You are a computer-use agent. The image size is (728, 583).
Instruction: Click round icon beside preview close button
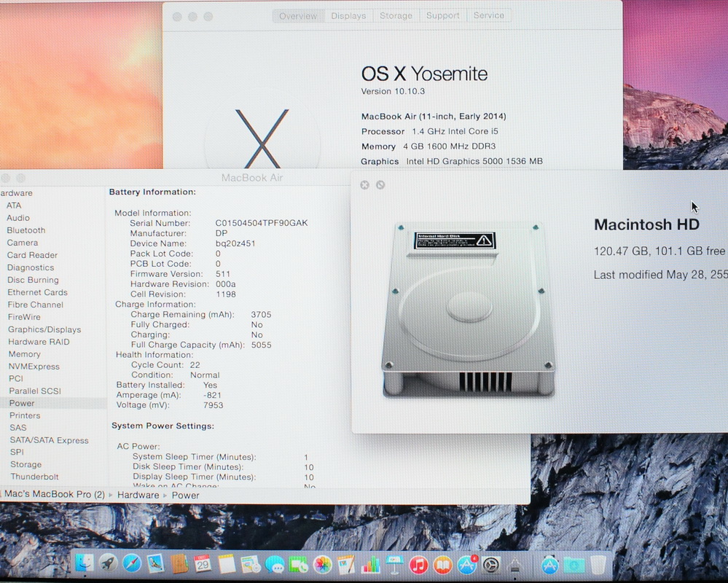380,185
